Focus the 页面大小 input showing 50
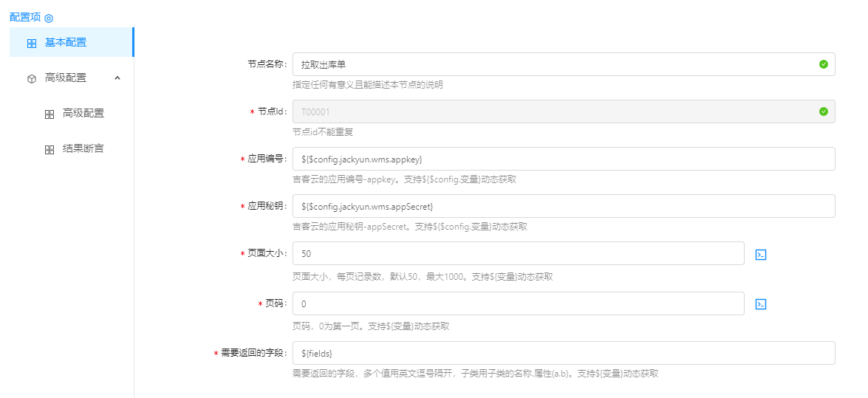 pos(517,253)
